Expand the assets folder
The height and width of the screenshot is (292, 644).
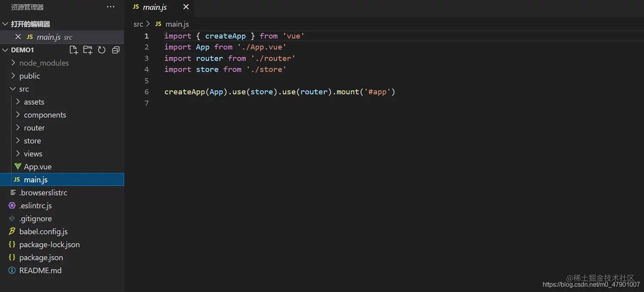coord(18,102)
